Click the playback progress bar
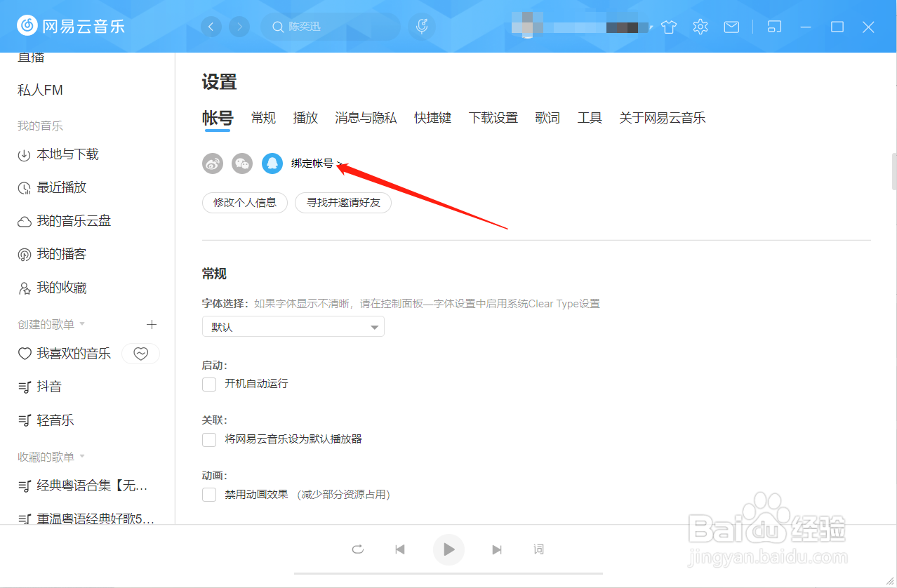 pos(448,573)
